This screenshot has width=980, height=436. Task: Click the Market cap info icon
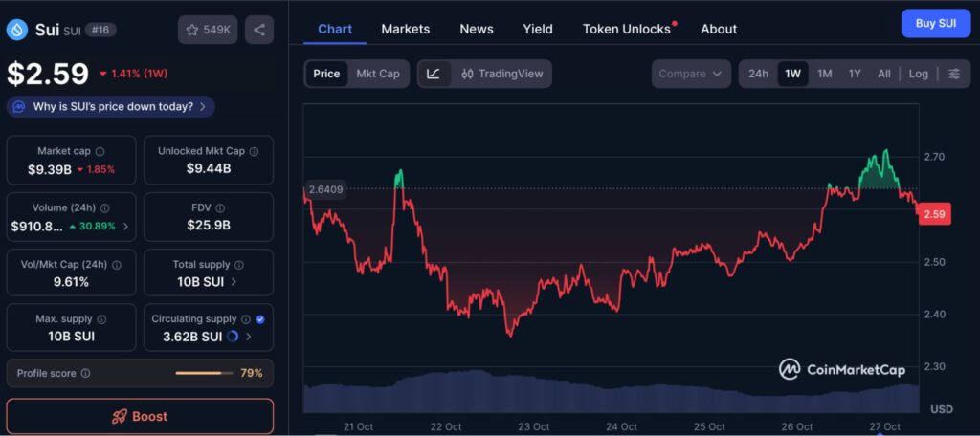(x=100, y=151)
